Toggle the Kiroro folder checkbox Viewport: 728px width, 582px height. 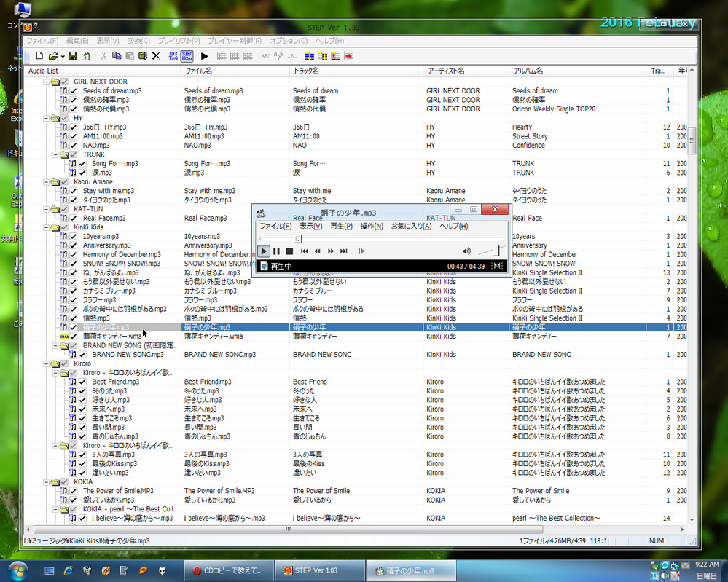pyautogui.click(x=65, y=364)
